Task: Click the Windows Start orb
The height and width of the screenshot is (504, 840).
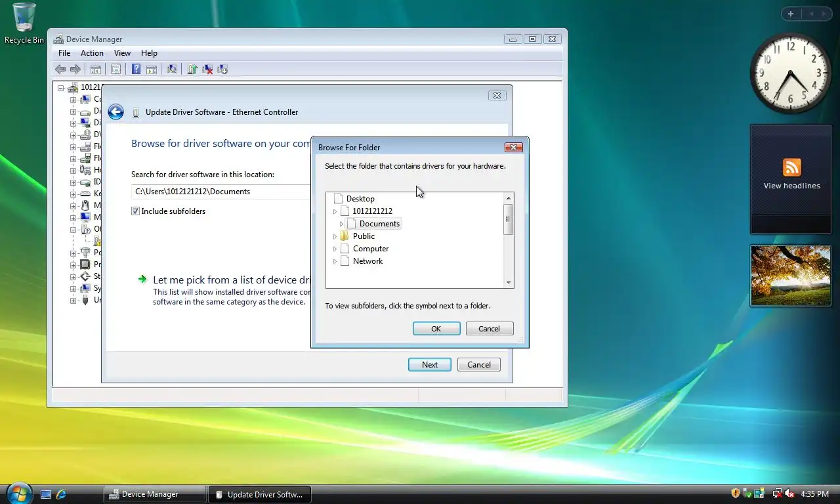Action: [18, 493]
